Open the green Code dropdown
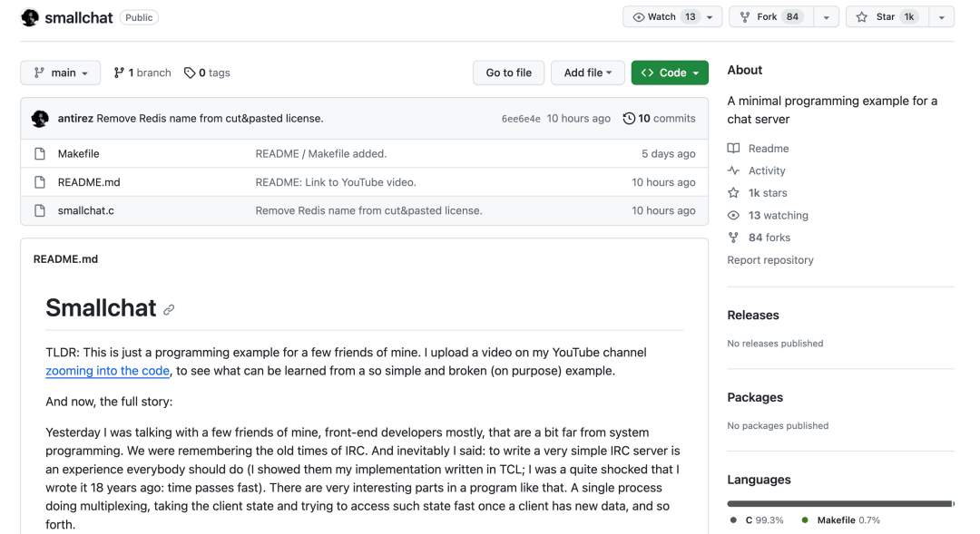The image size is (980, 534). tap(670, 73)
